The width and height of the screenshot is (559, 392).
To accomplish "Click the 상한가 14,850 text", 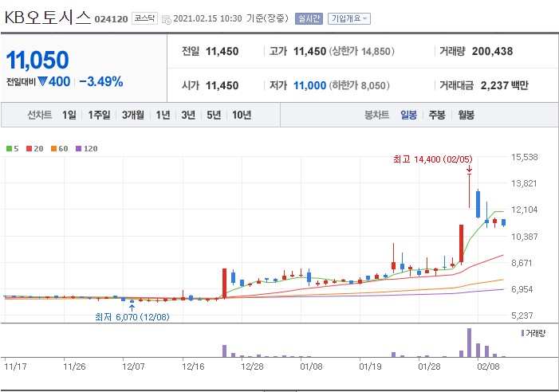I will click(x=361, y=51).
